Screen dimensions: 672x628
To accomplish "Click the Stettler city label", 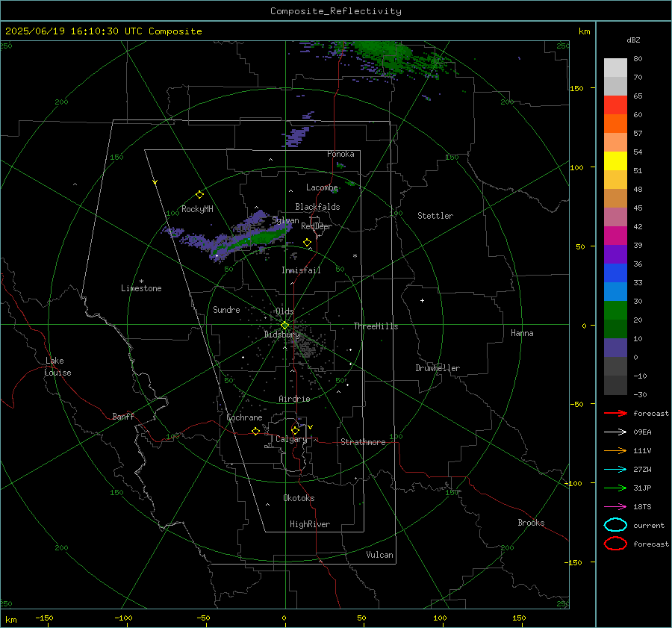I will coord(435,216).
